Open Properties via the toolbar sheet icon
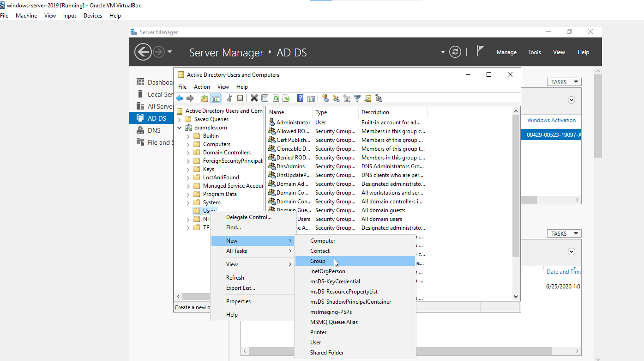Viewport: 644px width, 361px height. click(265, 98)
